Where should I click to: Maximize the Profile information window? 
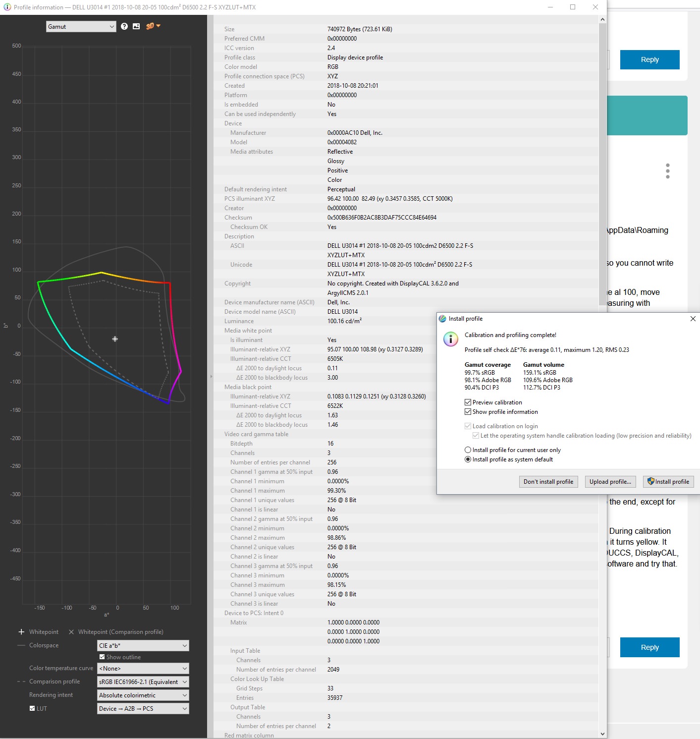[x=573, y=7]
